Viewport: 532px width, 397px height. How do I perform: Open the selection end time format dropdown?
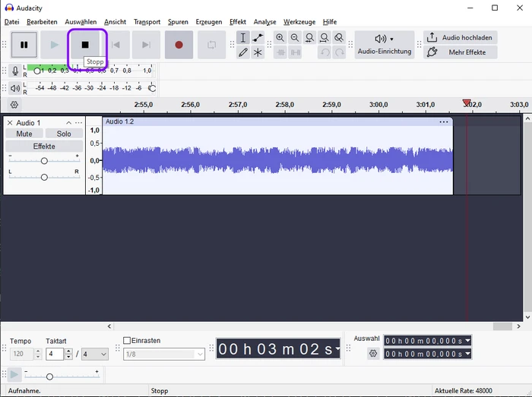tap(468, 354)
